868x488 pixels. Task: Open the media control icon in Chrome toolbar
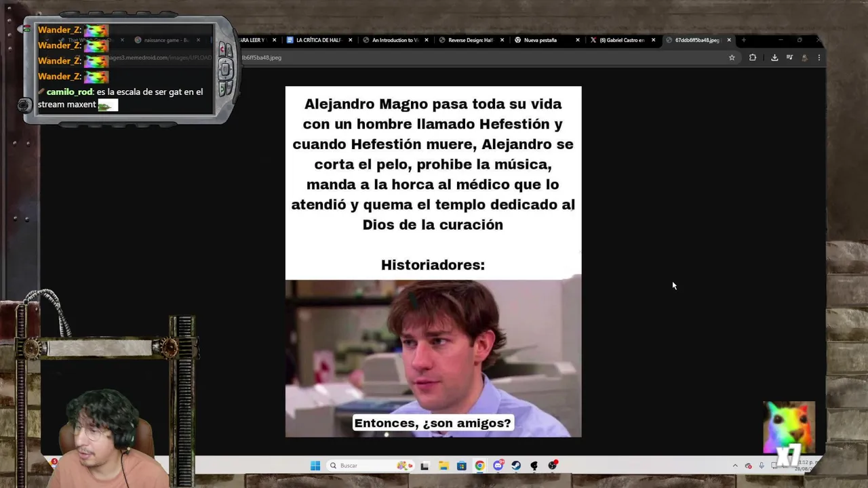pyautogui.click(x=789, y=58)
